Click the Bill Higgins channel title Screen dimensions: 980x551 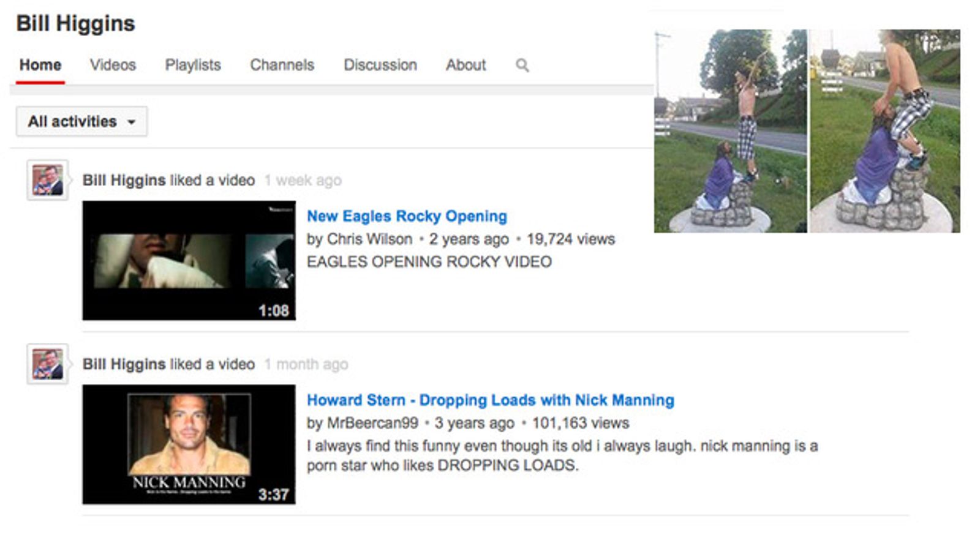point(75,23)
